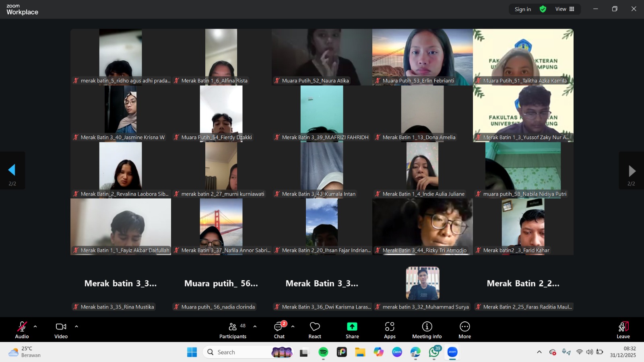
Task: Unmute the microphone with Audio button
Action: pos(22,330)
